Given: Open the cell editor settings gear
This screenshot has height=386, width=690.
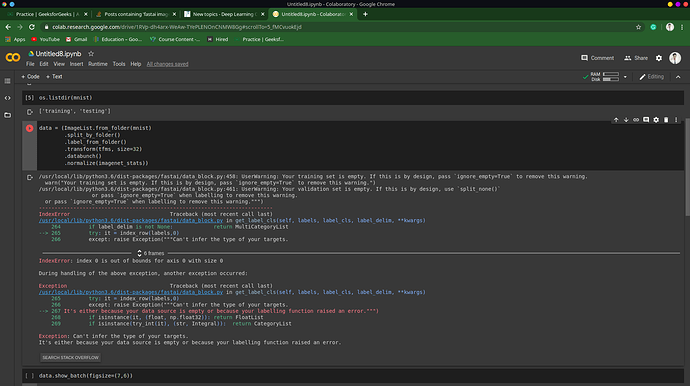Looking at the screenshot, I should pos(656,120).
